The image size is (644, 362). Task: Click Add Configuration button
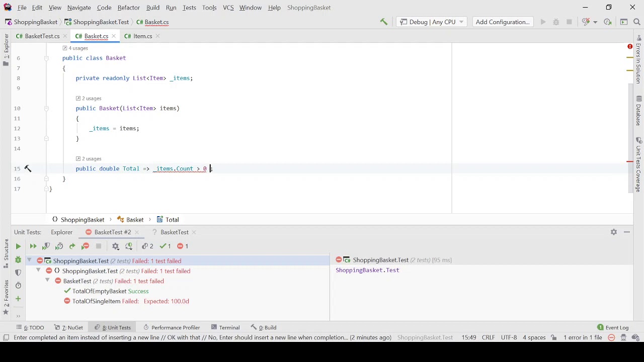coord(503,22)
